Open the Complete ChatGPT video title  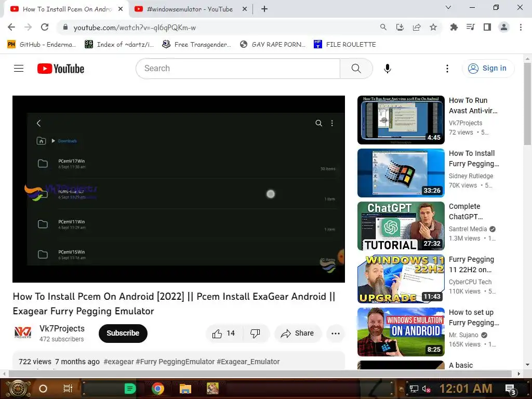tap(466, 211)
